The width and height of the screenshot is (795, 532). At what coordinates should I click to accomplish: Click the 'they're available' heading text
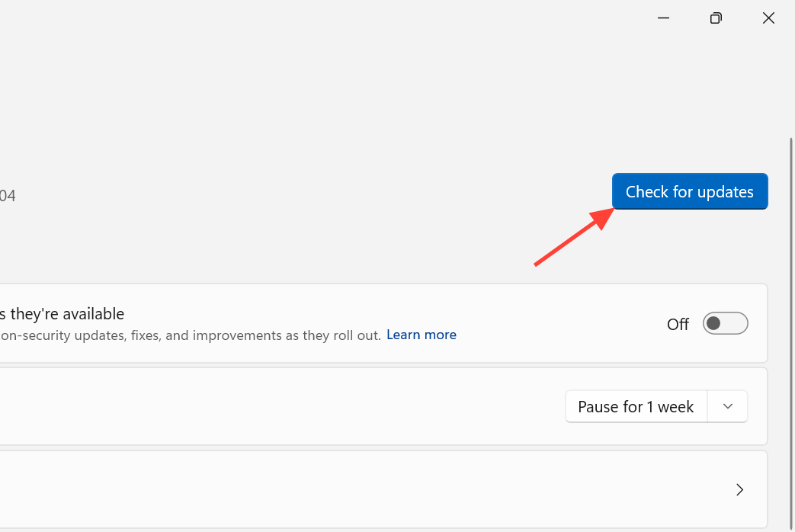pyautogui.click(x=67, y=314)
